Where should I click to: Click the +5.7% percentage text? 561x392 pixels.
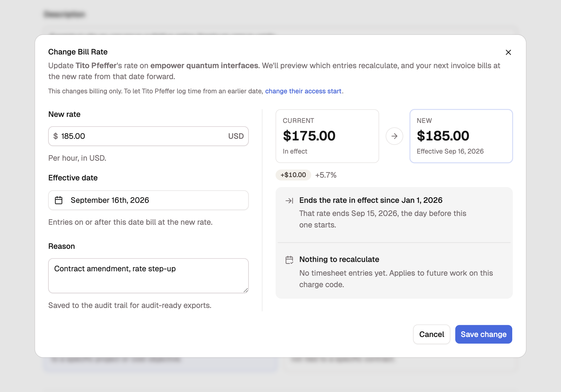coord(326,175)
